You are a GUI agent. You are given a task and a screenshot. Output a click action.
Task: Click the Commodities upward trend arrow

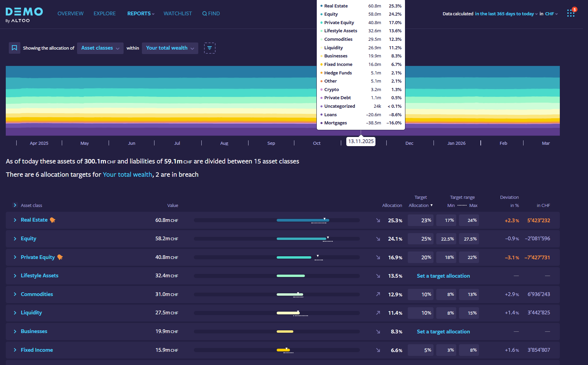[378, 294]
